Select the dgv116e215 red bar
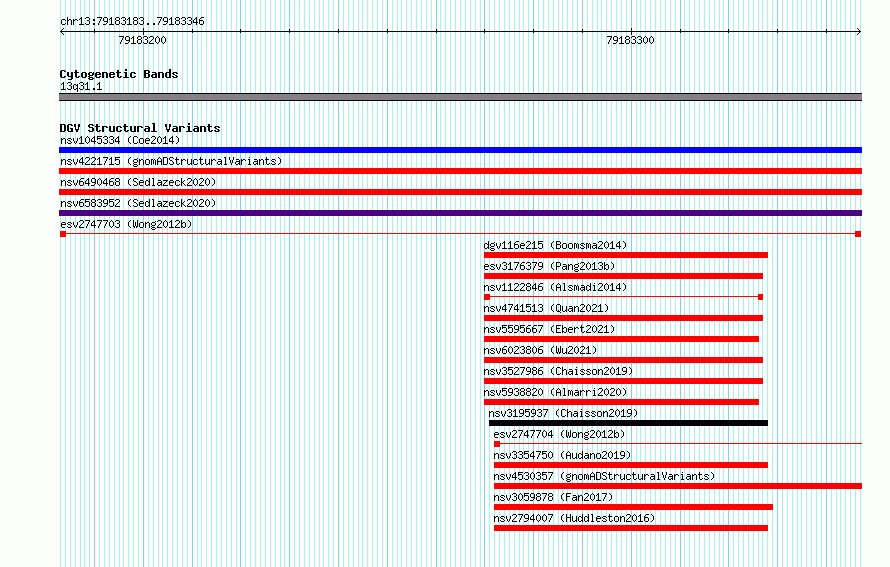Screen dimensions: 890x567 click(625, 255)
